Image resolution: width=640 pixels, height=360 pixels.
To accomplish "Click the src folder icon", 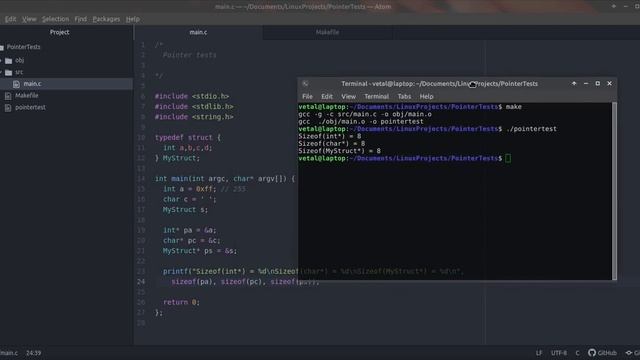I will [x=9, y=73].
